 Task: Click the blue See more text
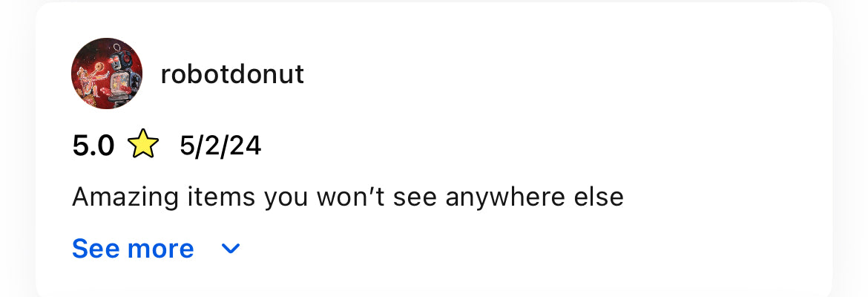click(x=133, y=249)
